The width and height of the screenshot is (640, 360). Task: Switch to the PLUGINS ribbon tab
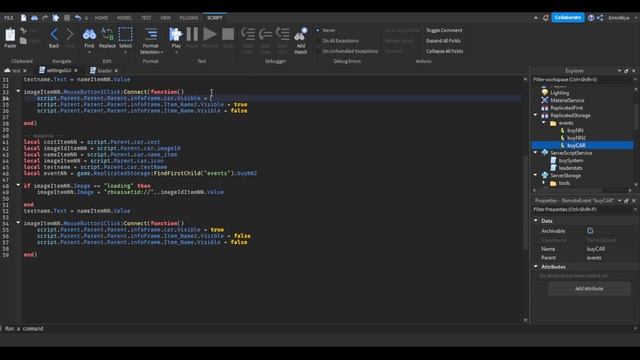pyautogui.click(x=189, y=18)
